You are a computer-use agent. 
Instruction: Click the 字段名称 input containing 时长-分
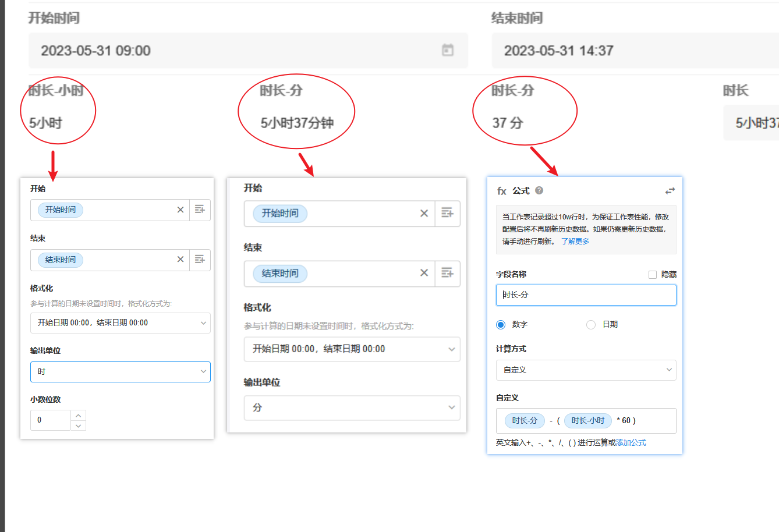586,295
